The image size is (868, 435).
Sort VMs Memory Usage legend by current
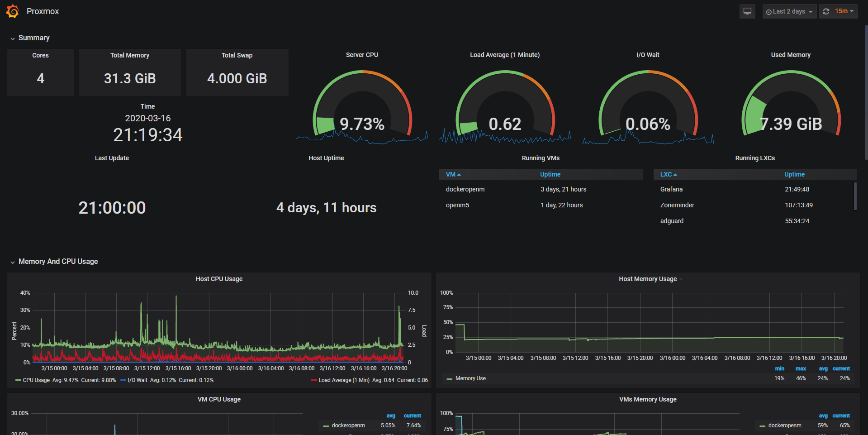[841, 416]
